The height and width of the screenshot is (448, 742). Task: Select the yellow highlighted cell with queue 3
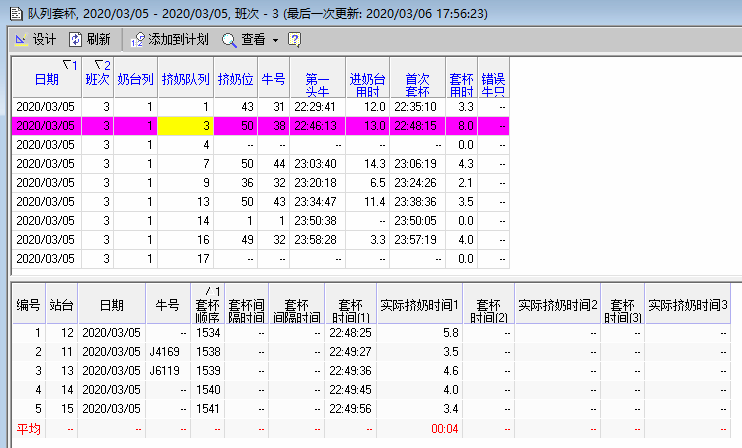185,125
